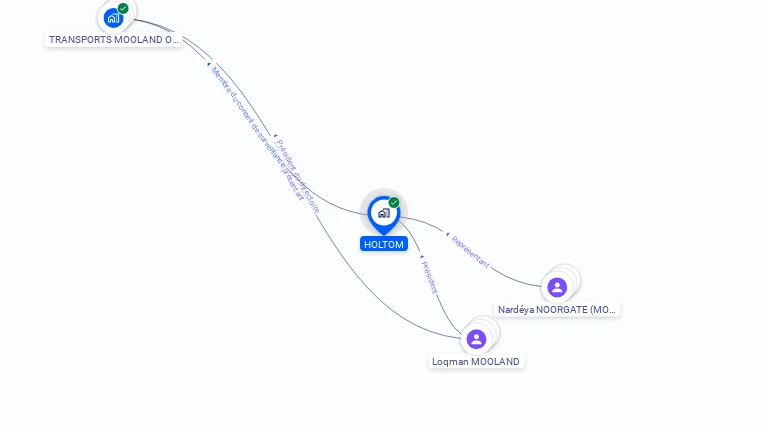Click arrow marker above Président du directoire
The height and width of the screenshot is (432, 768).
pyautogui.click(x=275, y=136)
